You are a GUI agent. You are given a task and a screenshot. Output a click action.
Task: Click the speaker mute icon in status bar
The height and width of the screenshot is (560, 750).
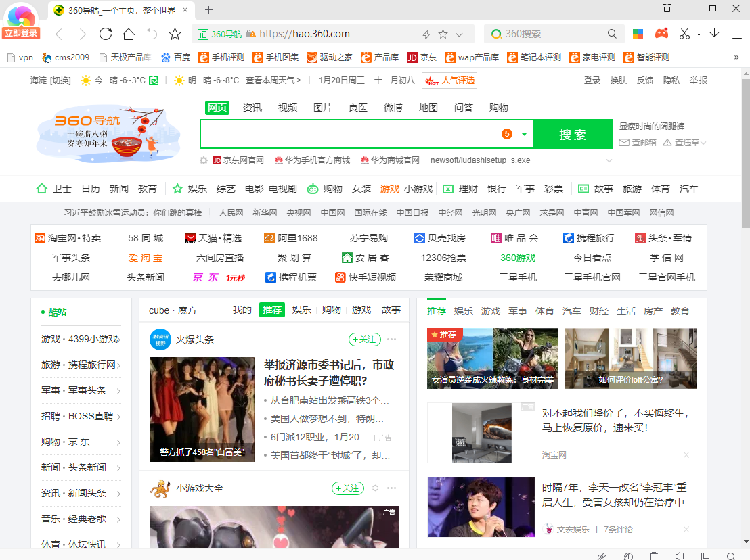coord(679,556)
